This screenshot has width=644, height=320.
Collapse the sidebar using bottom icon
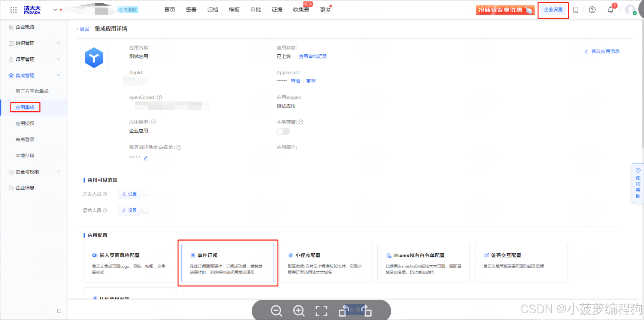pos(59,311)
